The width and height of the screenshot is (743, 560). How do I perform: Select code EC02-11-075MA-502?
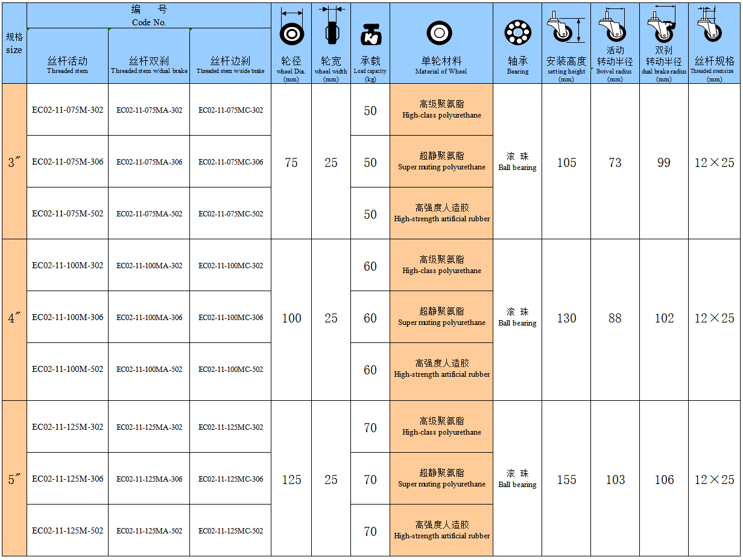coord(149,214)
